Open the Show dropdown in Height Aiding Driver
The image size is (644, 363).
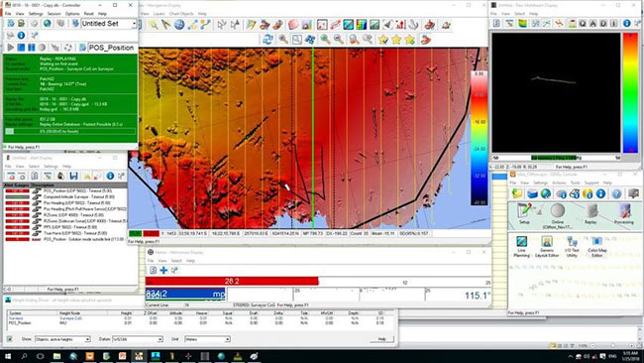[x=62, y=339]
